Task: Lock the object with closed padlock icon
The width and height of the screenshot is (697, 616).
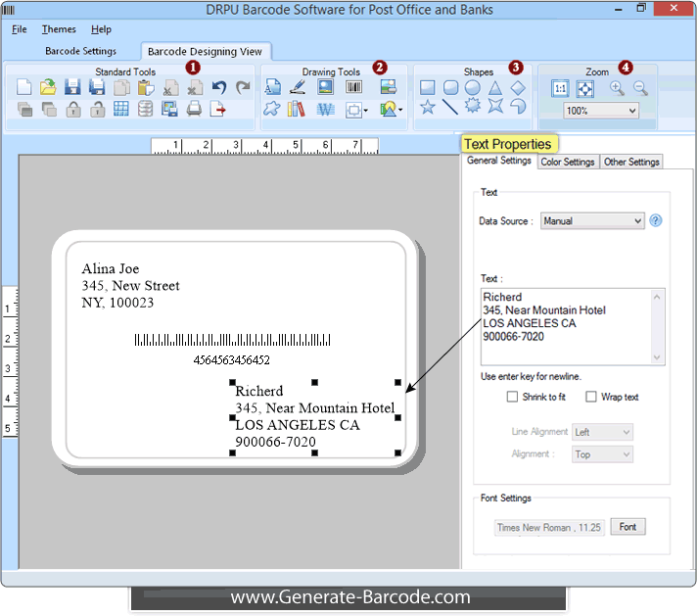Action: click(73, 109)
